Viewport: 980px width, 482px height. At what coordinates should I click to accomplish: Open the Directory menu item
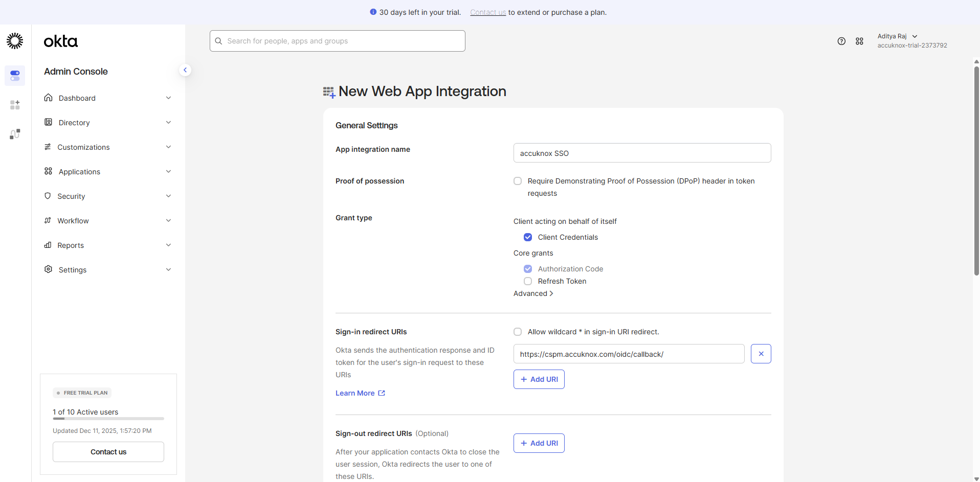74,123
